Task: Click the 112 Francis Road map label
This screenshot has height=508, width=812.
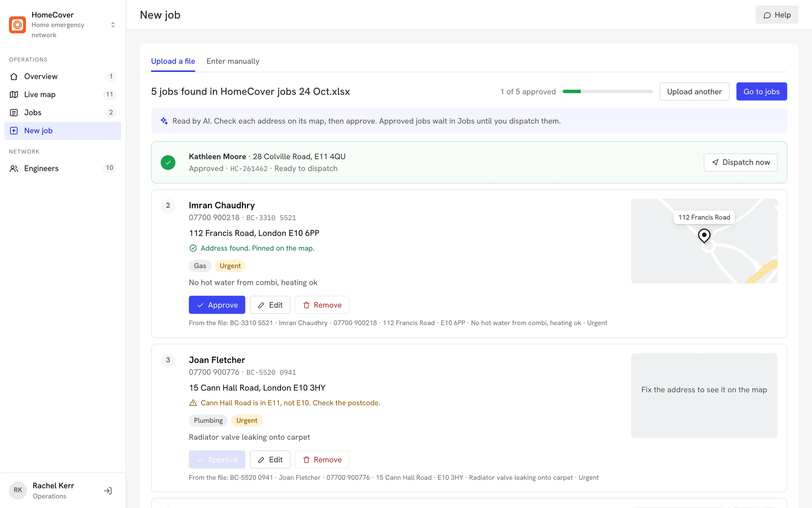Action: 704,217
